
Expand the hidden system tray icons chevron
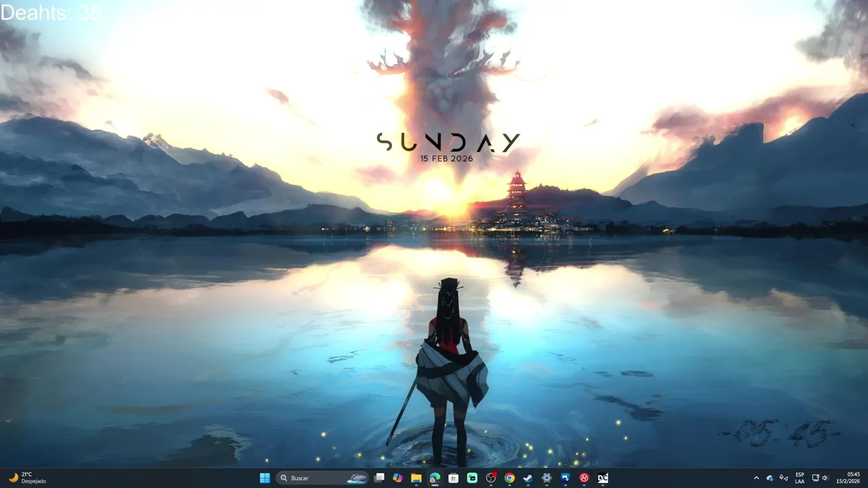tap(756, 478)
